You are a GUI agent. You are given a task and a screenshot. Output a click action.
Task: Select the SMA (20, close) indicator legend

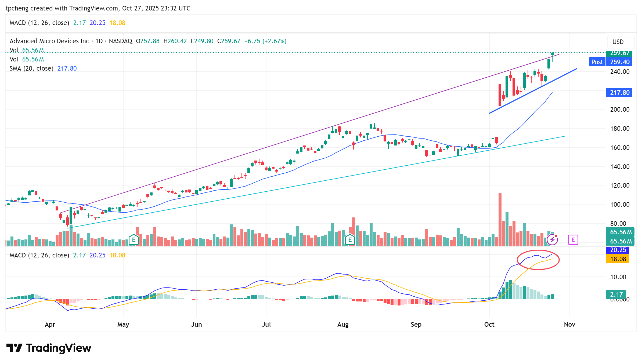coord(31,68)
